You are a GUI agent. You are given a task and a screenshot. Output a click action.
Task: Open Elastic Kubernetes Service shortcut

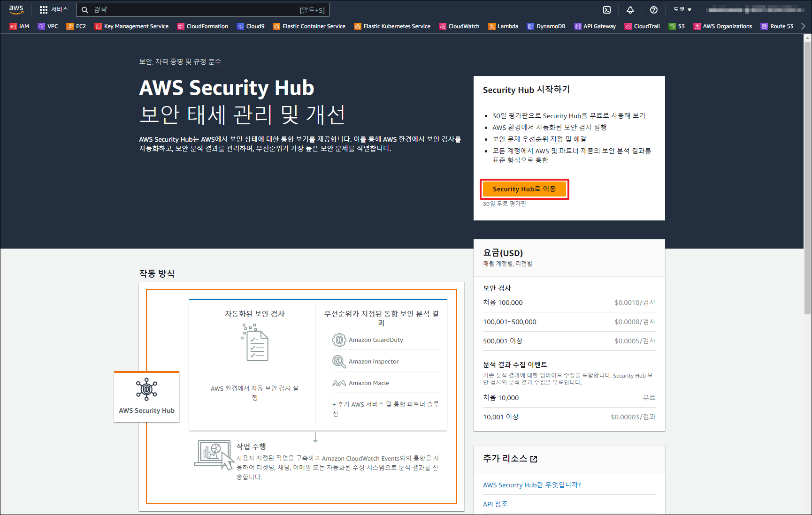click(392, 26)
